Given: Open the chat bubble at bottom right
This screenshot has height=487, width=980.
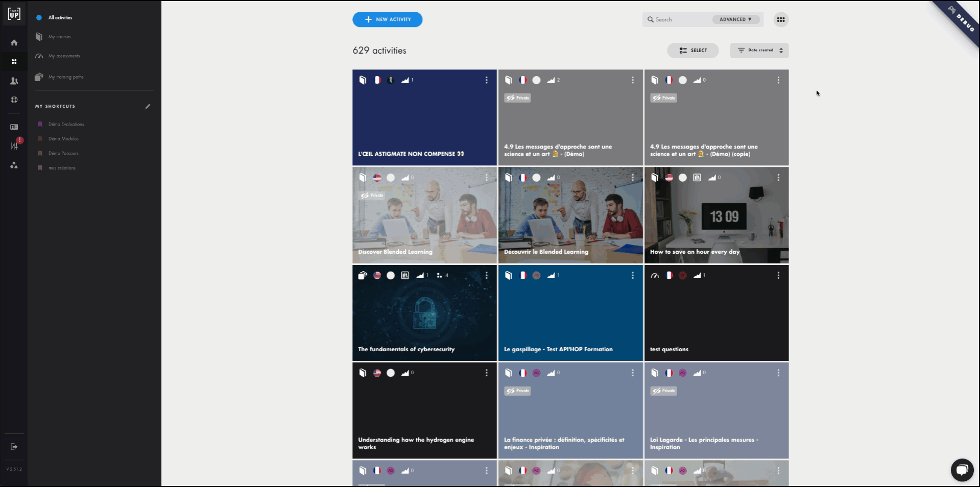Looking at the screenshot, I should [962, 470].
